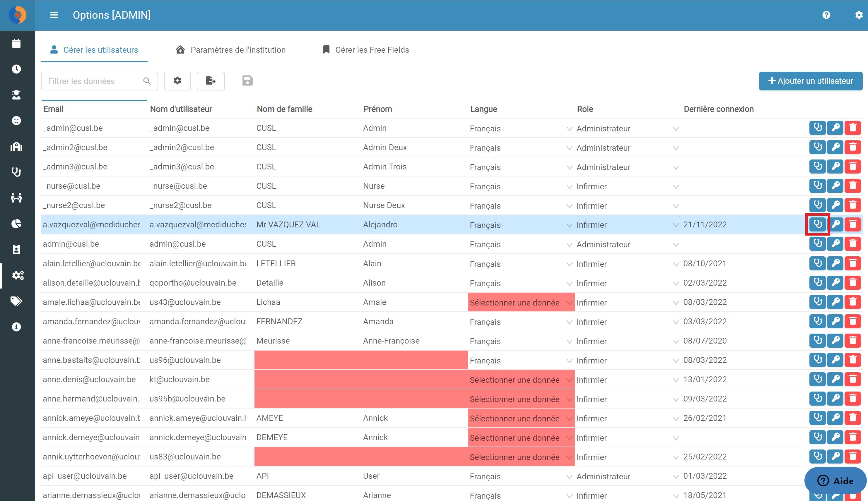
Task: Click email cell _nurse2@cusl.be
Action: click(94, 205)
